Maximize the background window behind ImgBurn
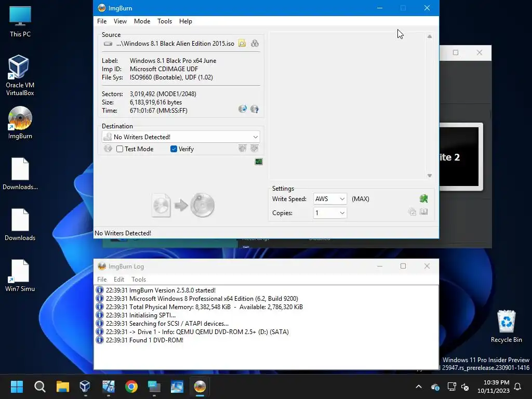This screenshot has width=532, height=399. pos(456,52)
